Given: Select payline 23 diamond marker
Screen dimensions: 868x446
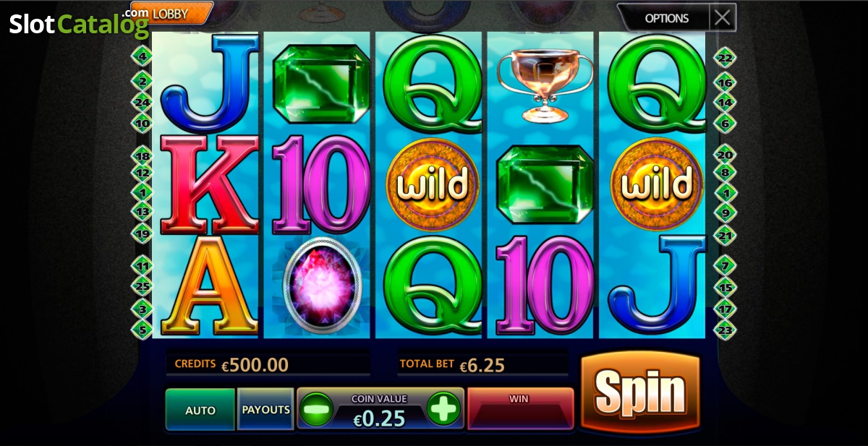Looking at the screenshot, I should coord(725,330).
